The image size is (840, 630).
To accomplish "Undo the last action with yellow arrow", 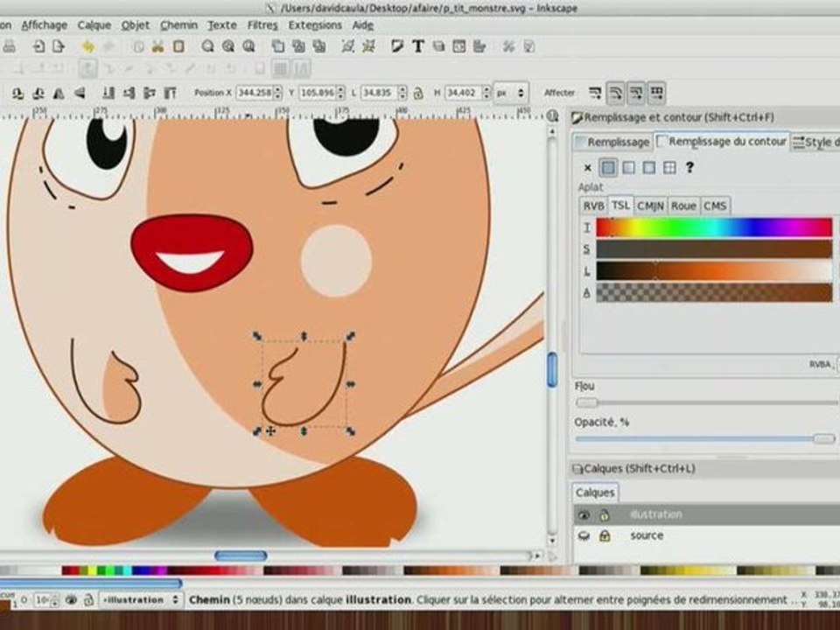I will pos(87,47).
